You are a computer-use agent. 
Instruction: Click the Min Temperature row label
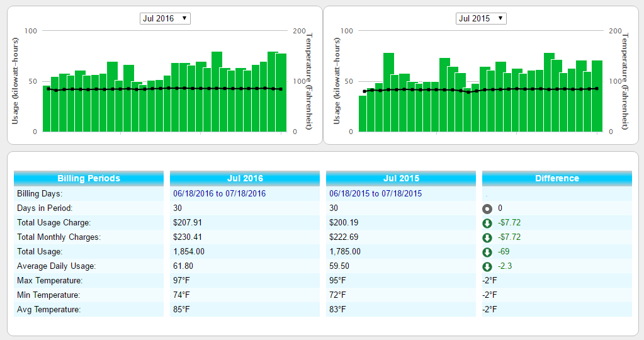coord(48,295)
